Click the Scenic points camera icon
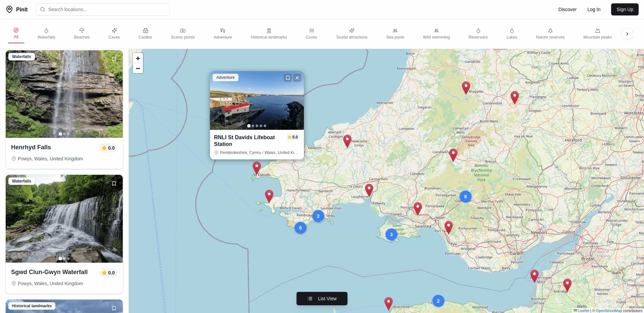Image resolution: width=644 pixels, height=313 pixels. click(x=182, y=31)
